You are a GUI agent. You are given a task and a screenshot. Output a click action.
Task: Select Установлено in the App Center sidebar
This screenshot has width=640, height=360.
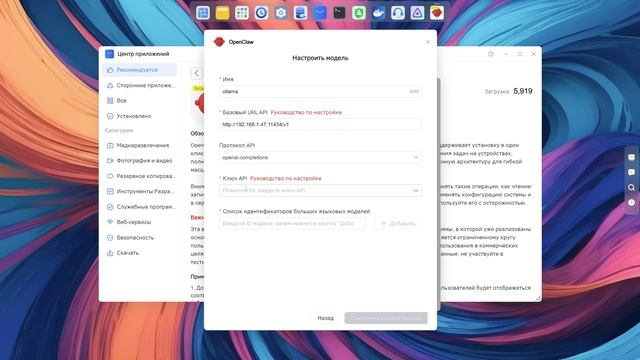[x=140, y=116]
